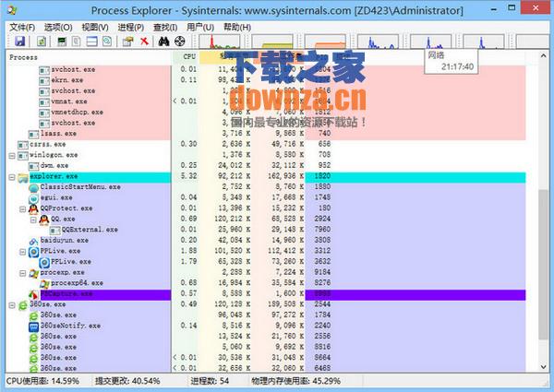Open the 帮助(H) menu
554x392 pixels.
(237, 27)
